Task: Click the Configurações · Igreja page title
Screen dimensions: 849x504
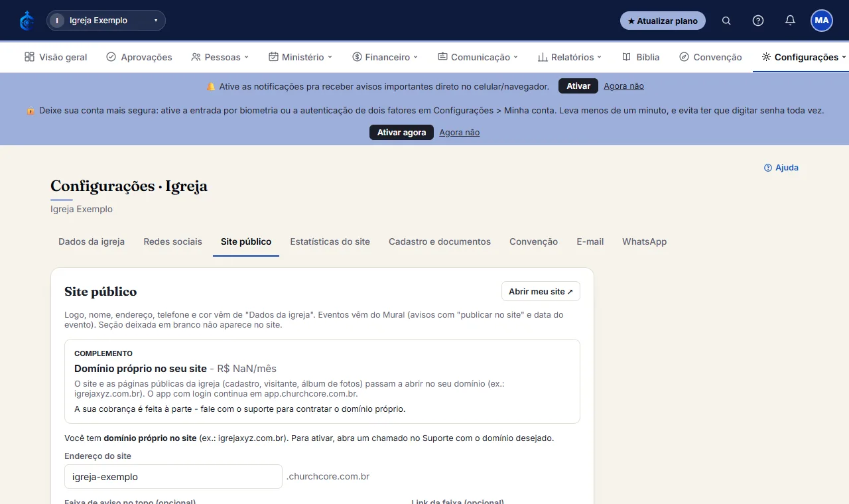Action: tap(129, 186)
